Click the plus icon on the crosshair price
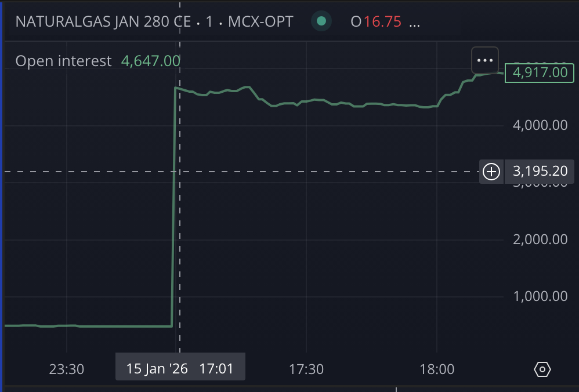579x392 pixels. click(x=491, y=172)
